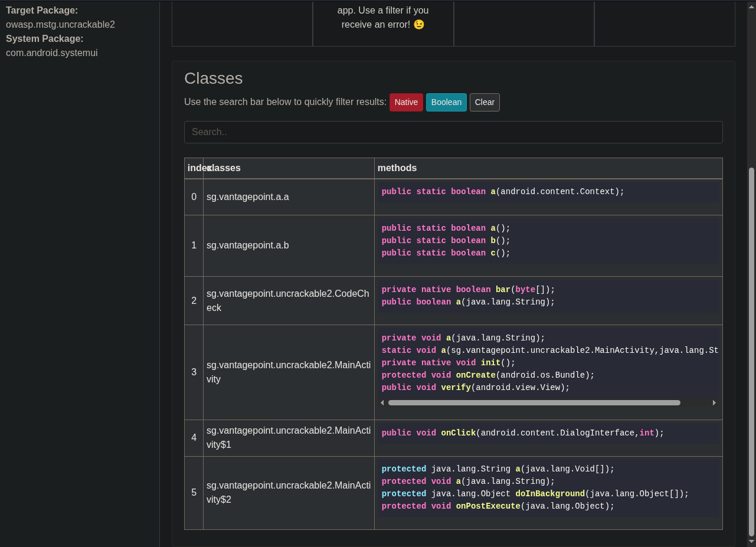
Task: Click the left arrow of the MainActivity methods scrollbar
Action: pyautogui.click(x=382, y=403)
